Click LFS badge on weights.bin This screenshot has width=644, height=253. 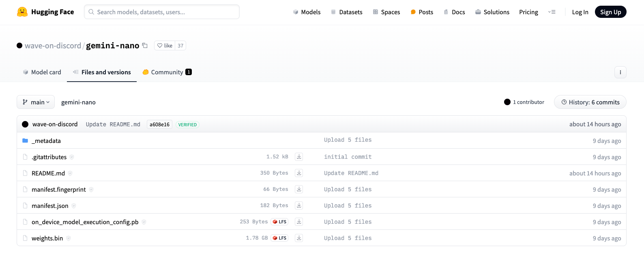280,238
